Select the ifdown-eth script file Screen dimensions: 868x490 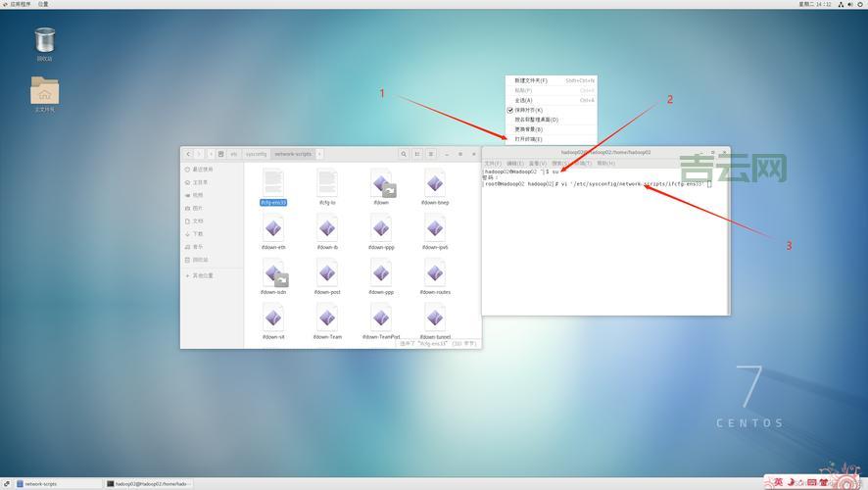(273, 228)
